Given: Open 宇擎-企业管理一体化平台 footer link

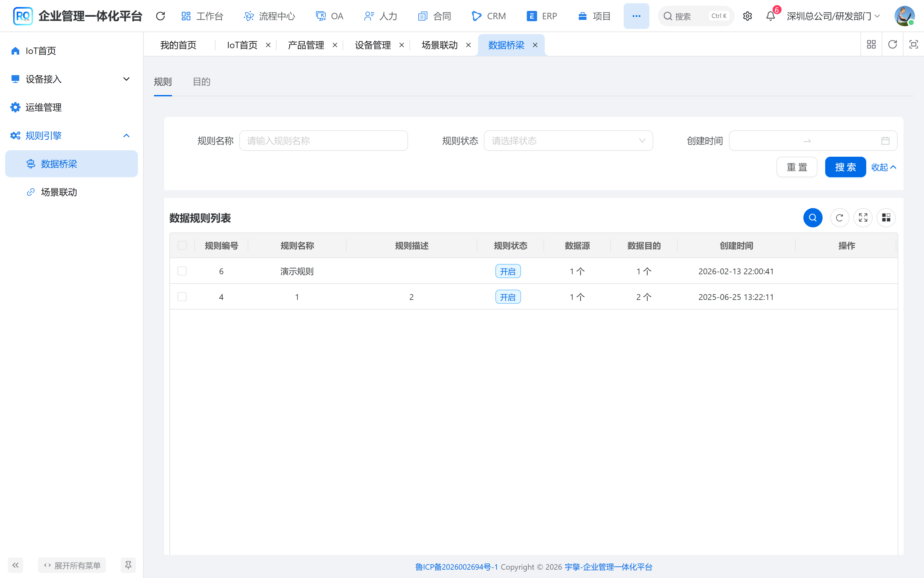Looking at the screenshot, I should pos(608,567).
